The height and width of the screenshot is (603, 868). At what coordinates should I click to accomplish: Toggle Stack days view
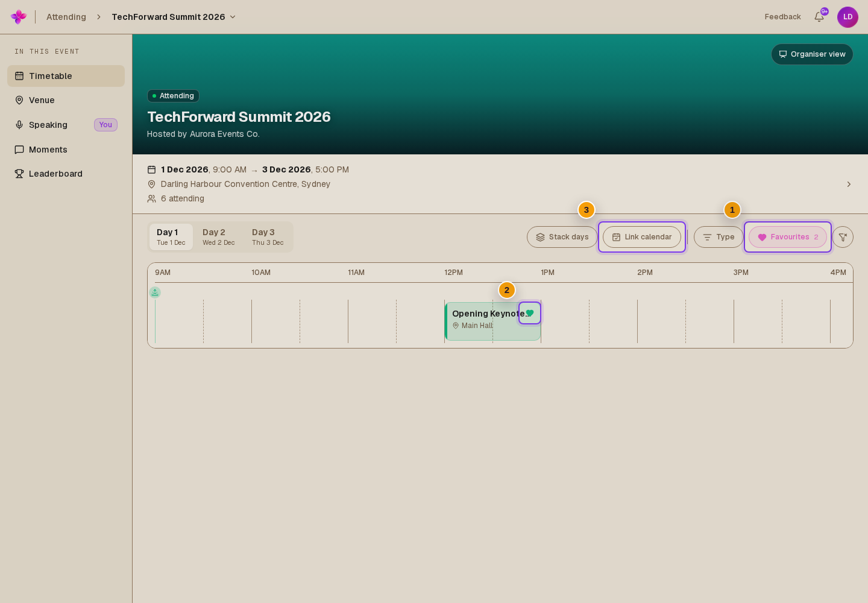click(x=562, y=237)
